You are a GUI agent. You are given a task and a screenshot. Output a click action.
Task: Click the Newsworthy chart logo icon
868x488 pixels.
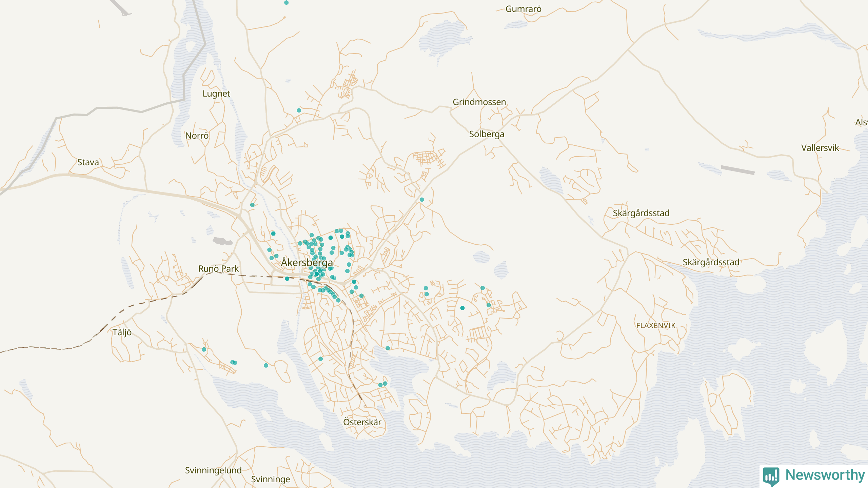[771, 476]
